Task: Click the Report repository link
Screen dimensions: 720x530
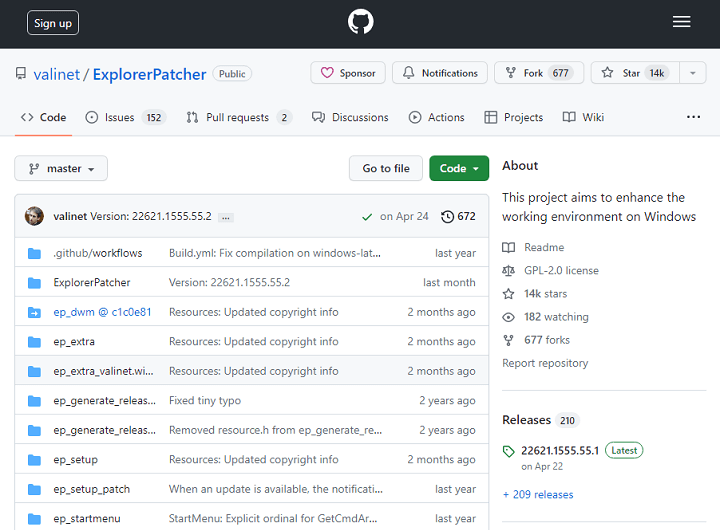Action: [545, 363]
